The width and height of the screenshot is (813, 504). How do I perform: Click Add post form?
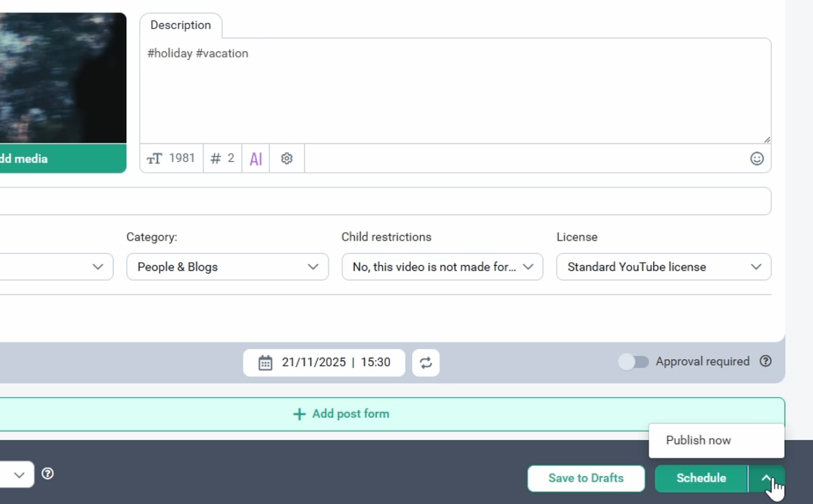(341, 414)
